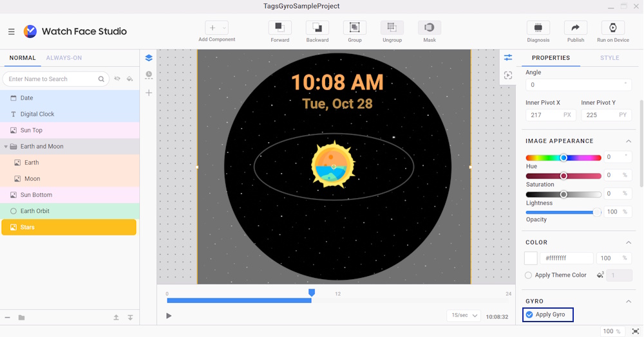Enable Apply Theme Color option
The image size is (644, 337).
tap(529, 275)
